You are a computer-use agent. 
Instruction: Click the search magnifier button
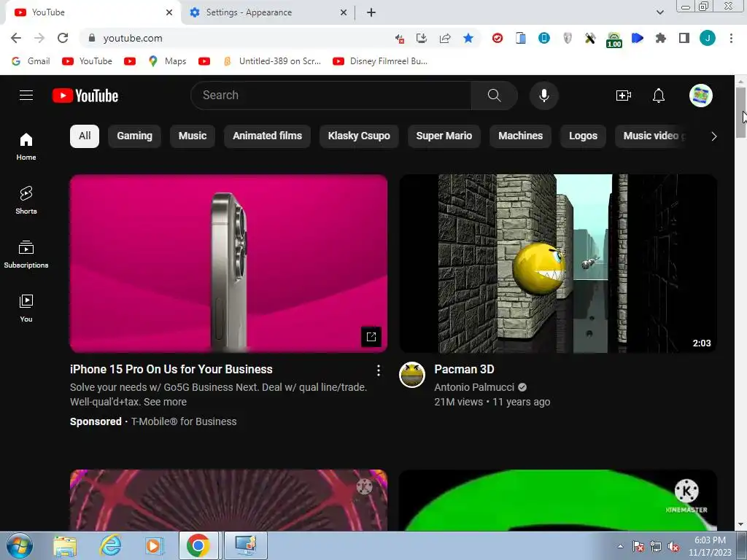click(x=494, y=96)
